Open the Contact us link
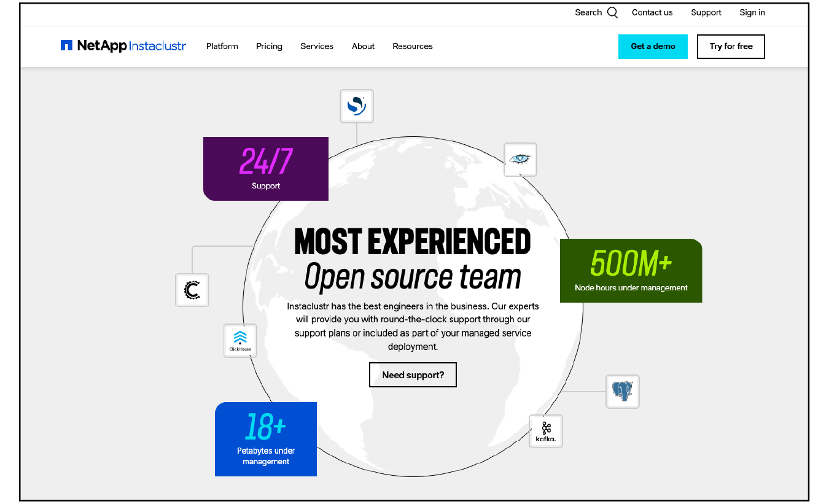This screenshot has height=504, width=829. click(x=652, y=12)
